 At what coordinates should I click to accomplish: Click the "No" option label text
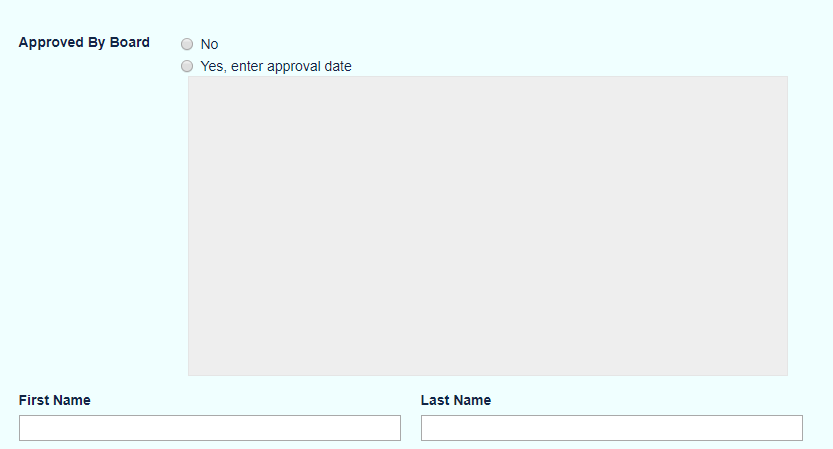pyautogui.click(x=209, y=44)
